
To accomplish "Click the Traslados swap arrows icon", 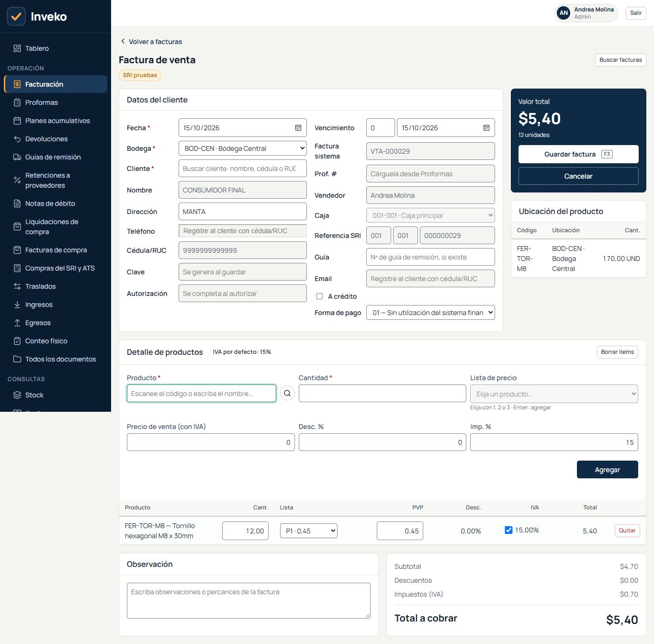I will click(x=17, y=286).
